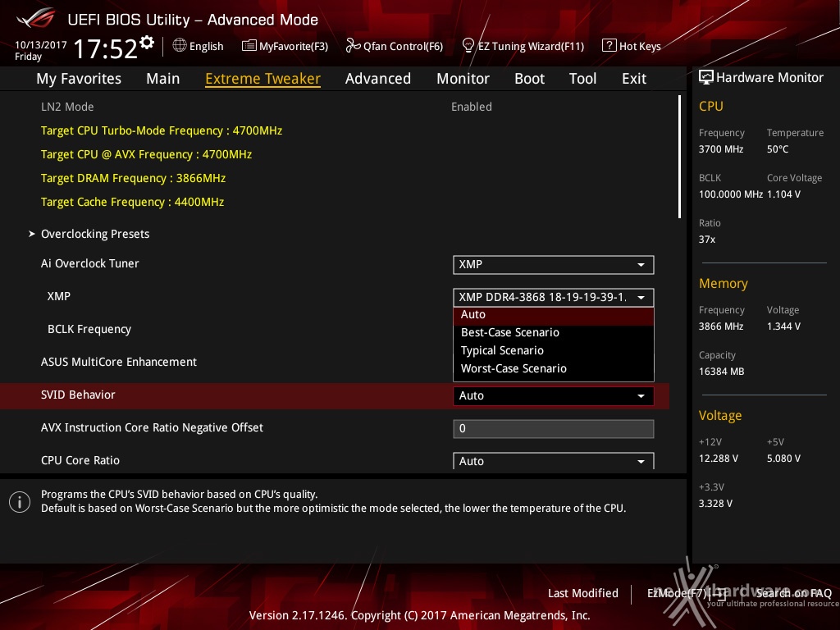Open the SVID Behavior dropdown
Viewport: 840px width, 630px height.
tap(554, 396)
